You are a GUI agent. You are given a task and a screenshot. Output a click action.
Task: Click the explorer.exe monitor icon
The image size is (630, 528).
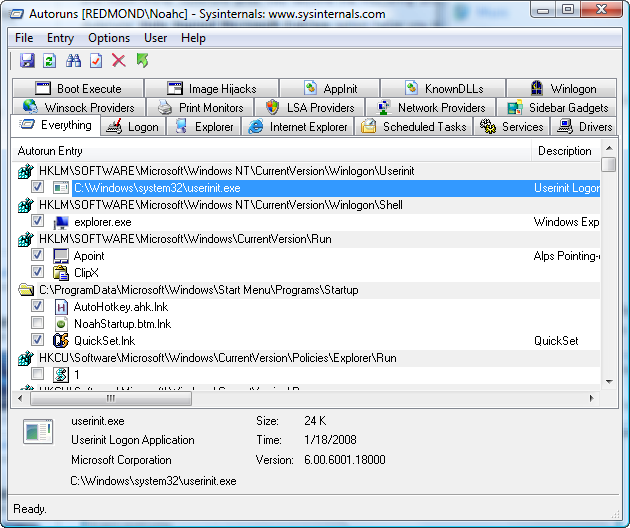tap(61, 222)
